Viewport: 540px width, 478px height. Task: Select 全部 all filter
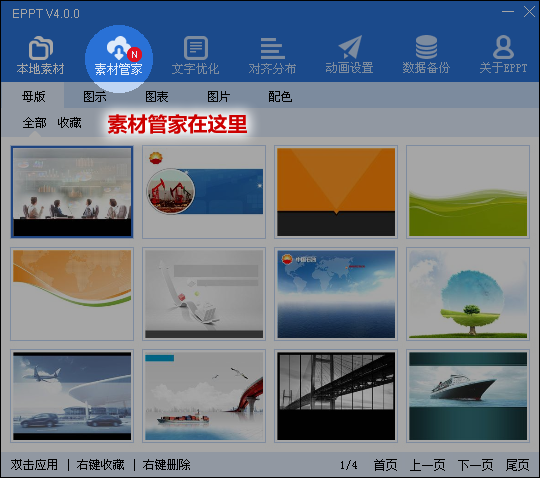[34, 123]
